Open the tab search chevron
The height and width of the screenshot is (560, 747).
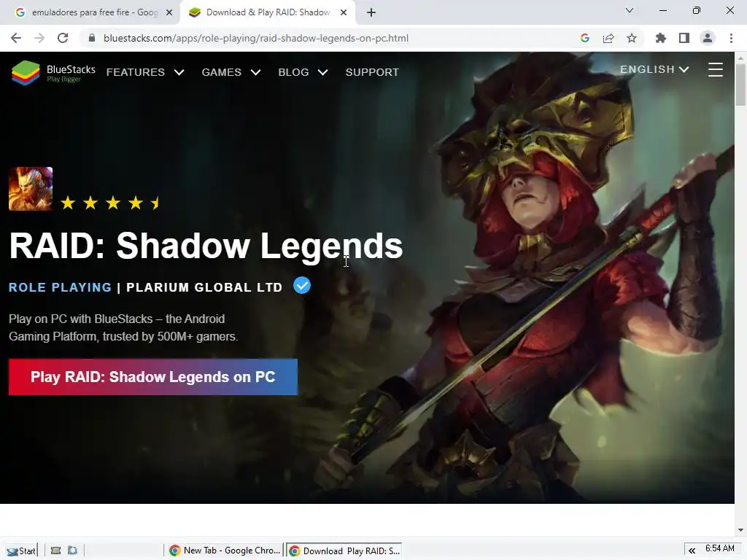pyautogui.click(x=630, y=10)
